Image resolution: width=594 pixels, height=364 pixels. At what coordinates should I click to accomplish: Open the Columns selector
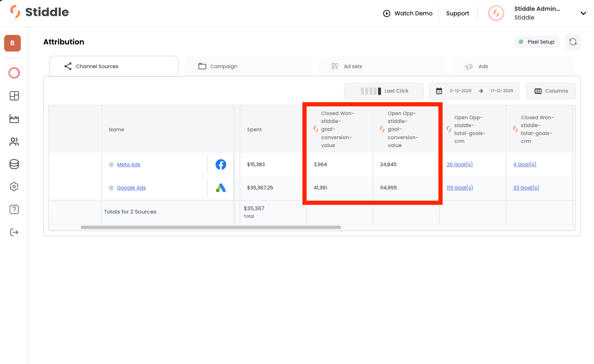(551, 91)
